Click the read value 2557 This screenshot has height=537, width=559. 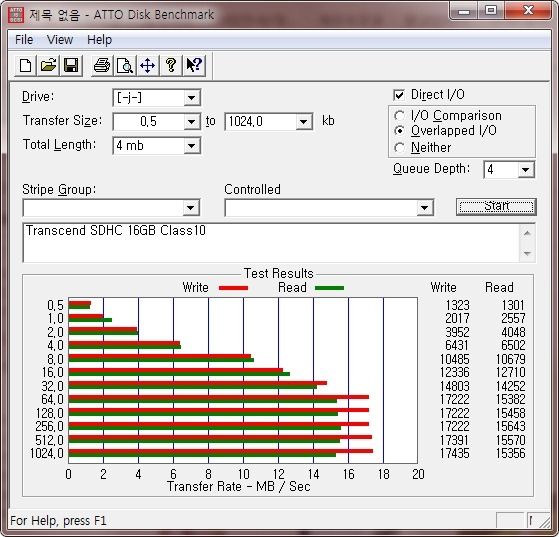pyautogui.click(x=513, y=318)
